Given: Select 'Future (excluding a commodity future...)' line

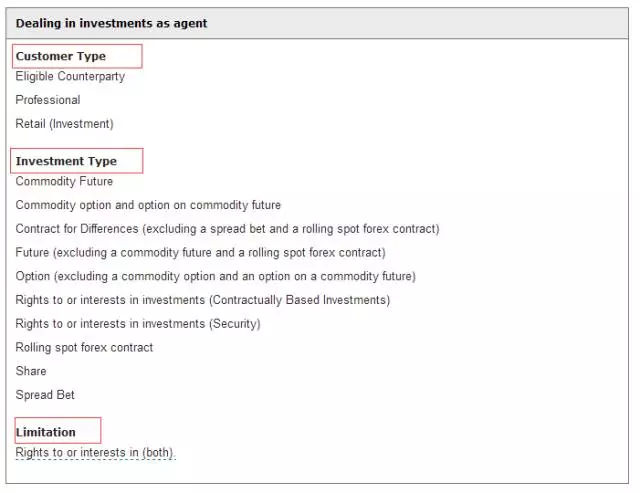Looking at the screenshot, I should 200,252.
